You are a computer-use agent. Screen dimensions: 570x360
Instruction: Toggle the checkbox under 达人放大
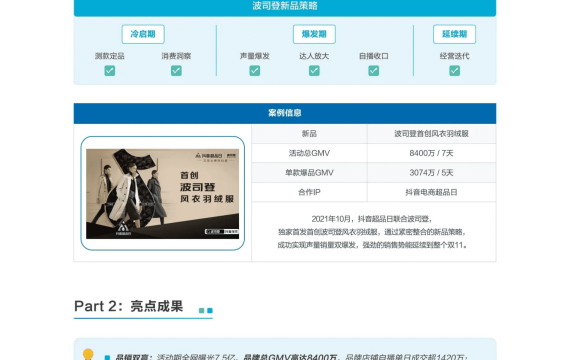(x=314, y=71)
